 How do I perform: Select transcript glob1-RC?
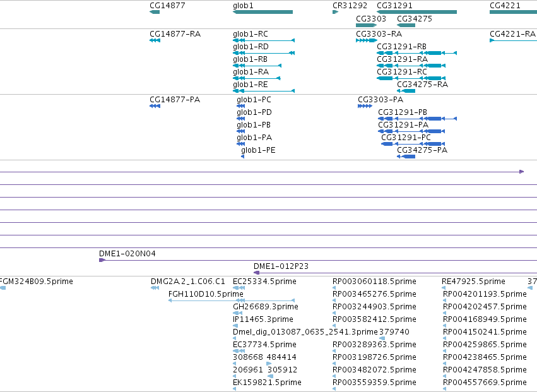click(264, 40)
